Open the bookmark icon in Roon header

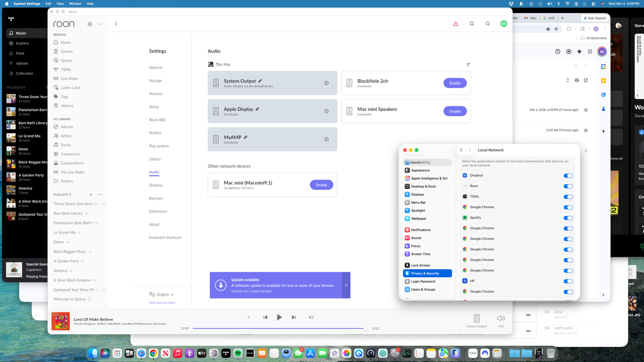click(472, 24)
